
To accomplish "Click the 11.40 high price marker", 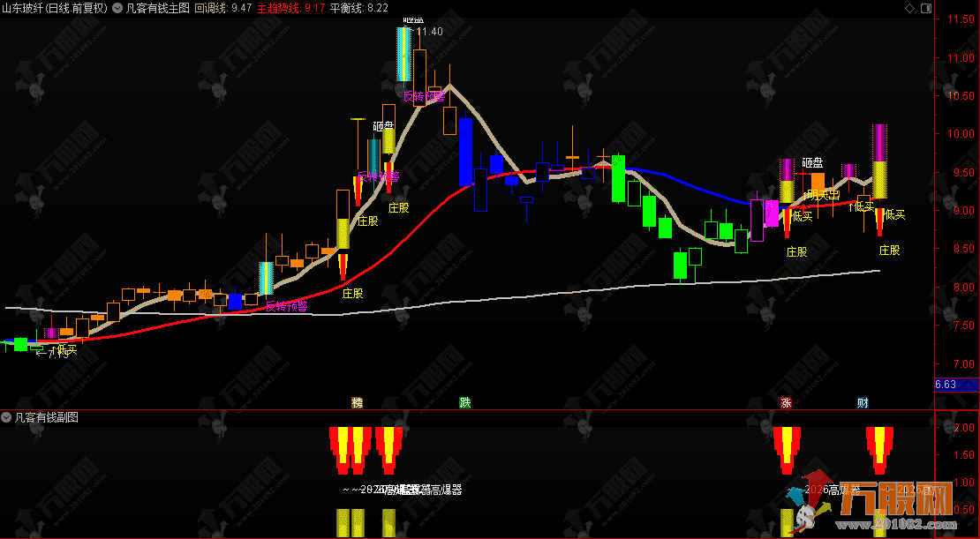I will (x=429, y=32).
